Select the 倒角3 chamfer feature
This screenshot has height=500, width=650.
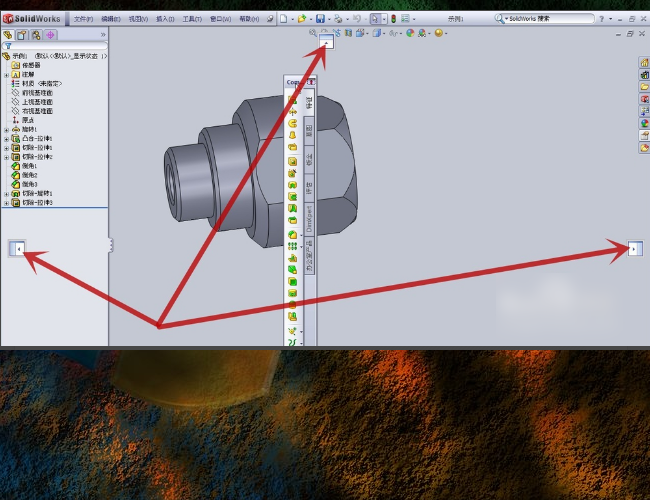(x=24, y=184)
